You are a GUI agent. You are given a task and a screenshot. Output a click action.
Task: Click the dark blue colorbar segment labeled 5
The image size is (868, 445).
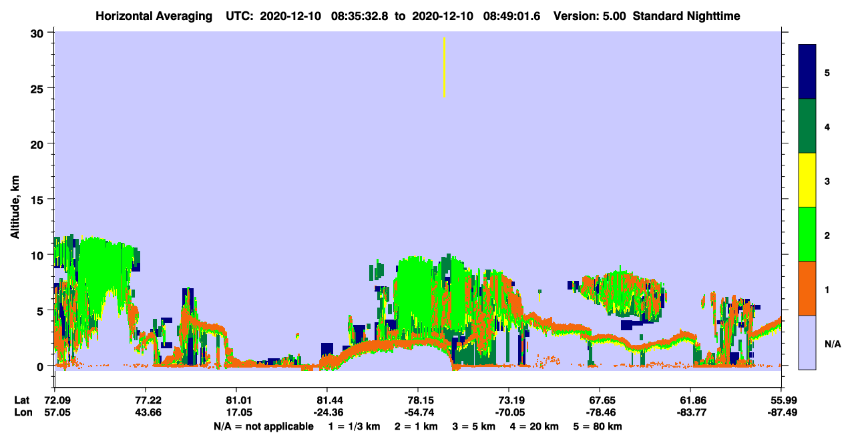[x=807, y=72]
